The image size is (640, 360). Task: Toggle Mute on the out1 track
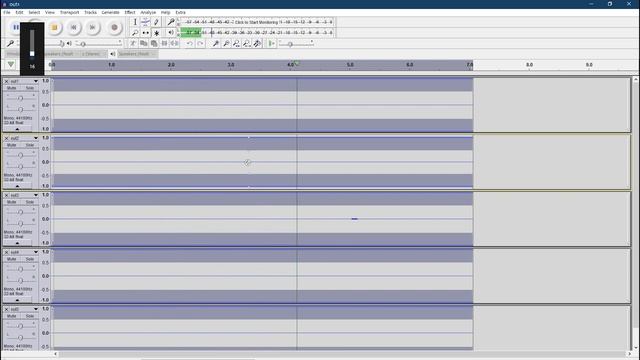point(12,88)
